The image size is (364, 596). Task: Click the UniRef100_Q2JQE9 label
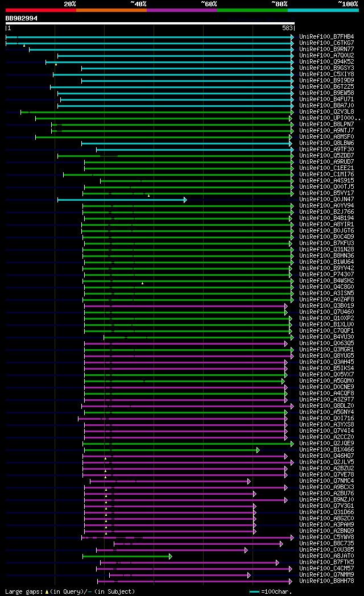(326, 443)
